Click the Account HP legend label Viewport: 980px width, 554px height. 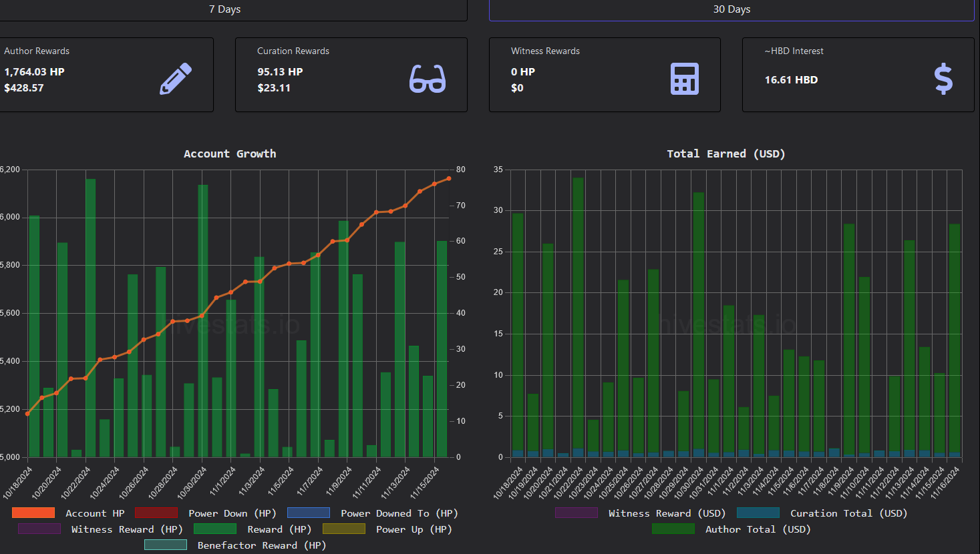(x=95, y=513)
